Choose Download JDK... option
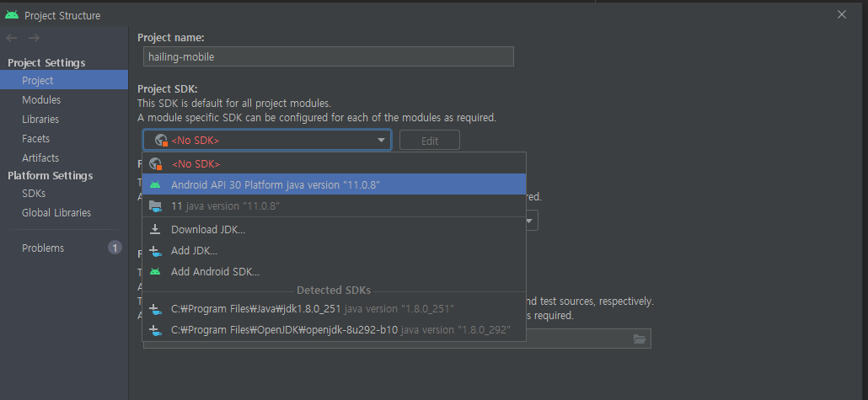The height and width of the screenshot is (400, 868). pyautogui.click(x=334, y=229)
